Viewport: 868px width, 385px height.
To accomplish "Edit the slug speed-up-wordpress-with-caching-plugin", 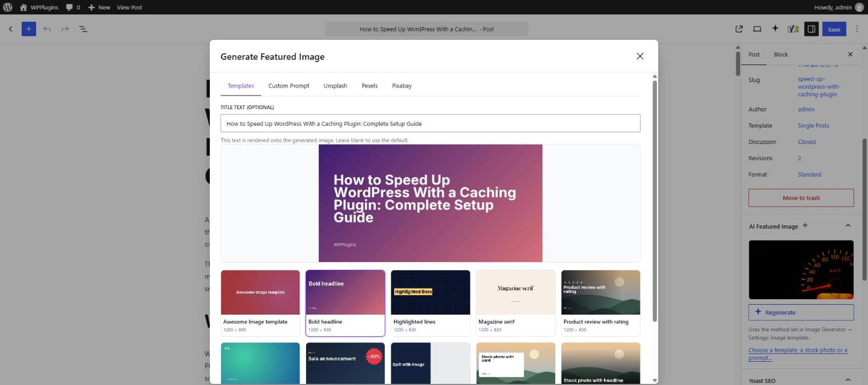I will coord(819,86).
